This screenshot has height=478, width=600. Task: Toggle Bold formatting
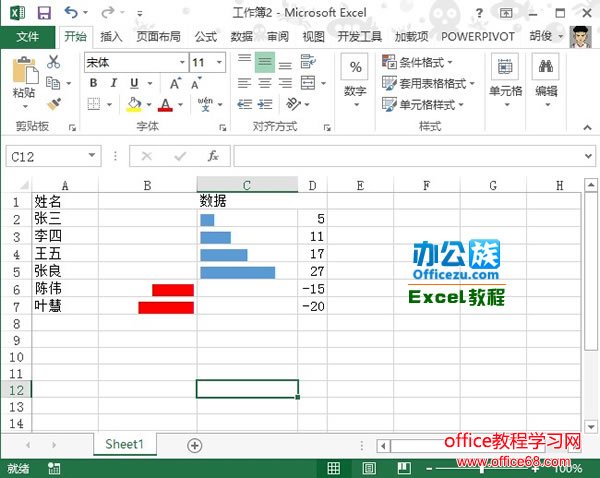[x=93, y=83]
